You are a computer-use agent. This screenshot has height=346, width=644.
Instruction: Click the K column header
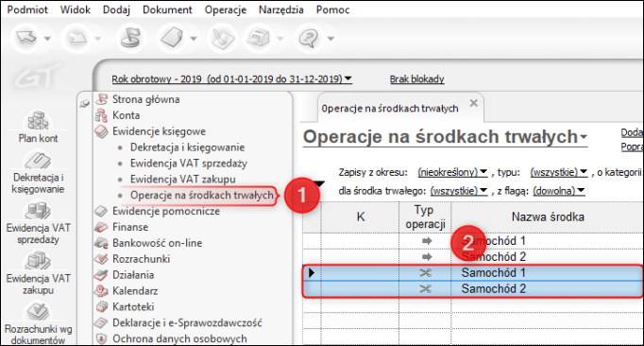[360, 216]
